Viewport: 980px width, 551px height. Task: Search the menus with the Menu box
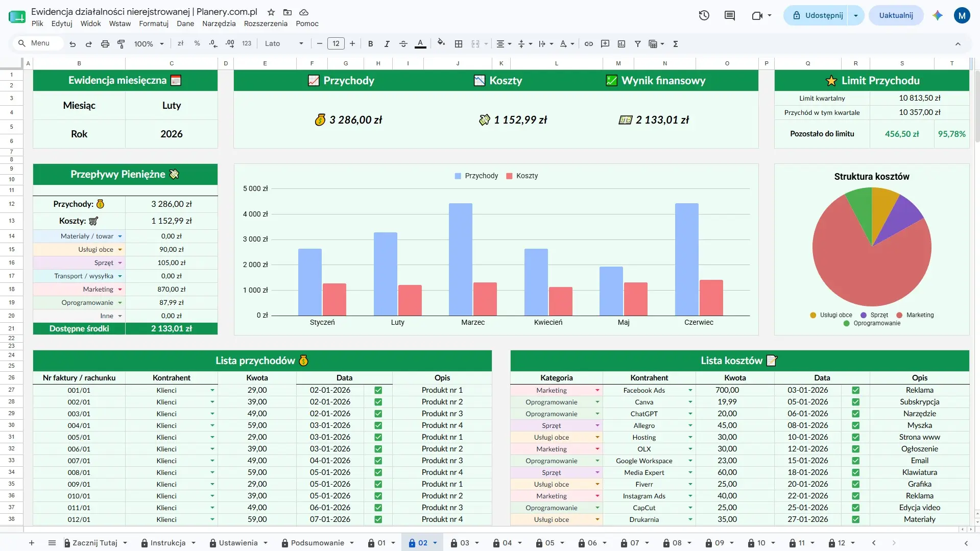click(38, 43)
